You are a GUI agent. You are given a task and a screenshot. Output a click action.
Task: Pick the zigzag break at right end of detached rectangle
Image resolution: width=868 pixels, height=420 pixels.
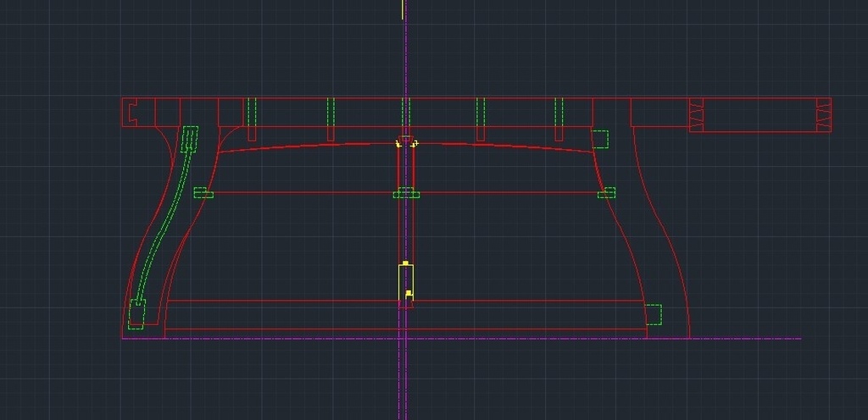(824, 115)
